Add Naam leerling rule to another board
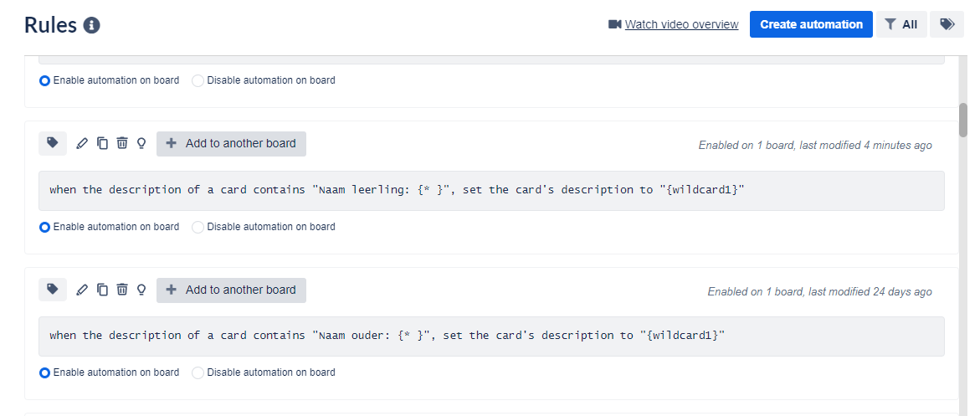The height and width of the screenshot is (416, 980). click(231, 143)
